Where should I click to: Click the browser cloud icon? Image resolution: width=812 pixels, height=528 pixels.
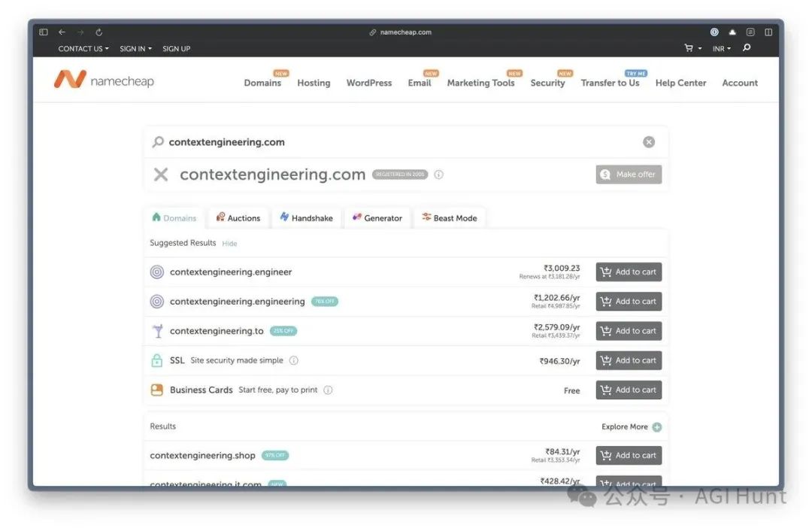pos(732,32)
